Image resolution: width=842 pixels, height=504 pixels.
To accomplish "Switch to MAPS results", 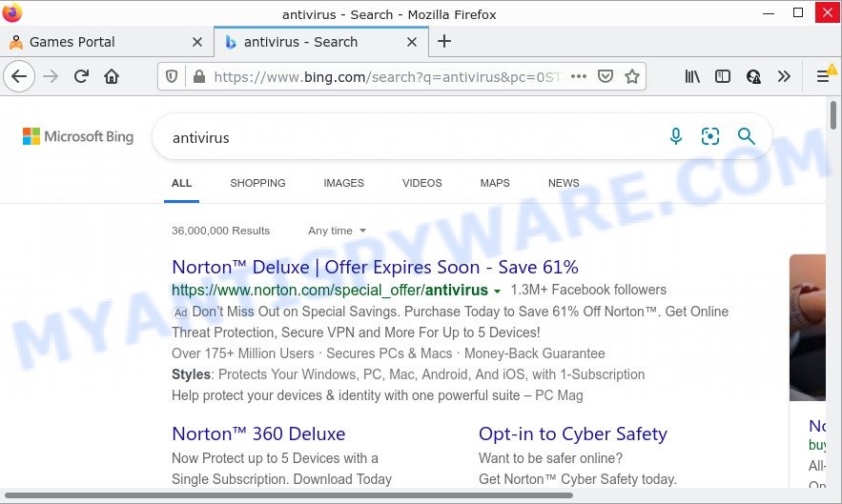I will pyautogui.click(x=495, y=183).
